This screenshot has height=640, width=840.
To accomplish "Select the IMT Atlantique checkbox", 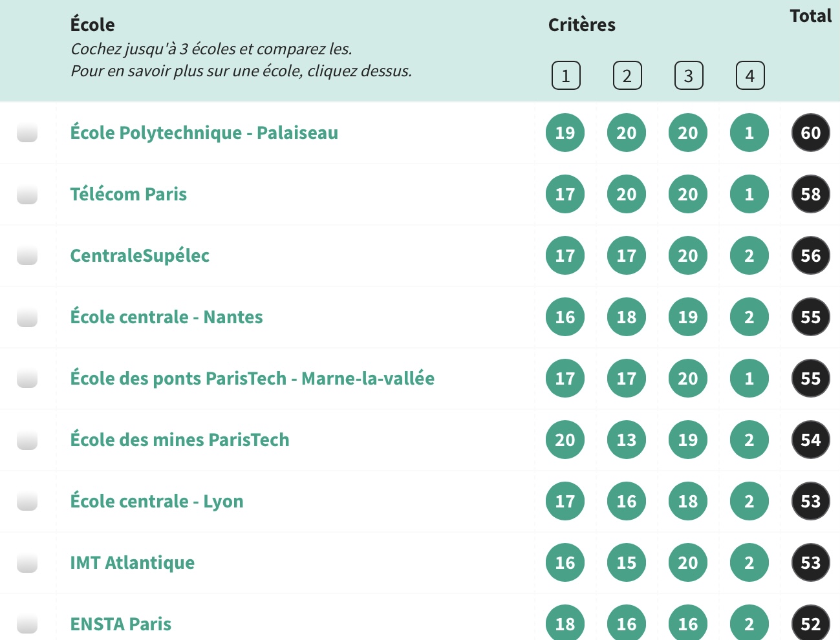I will pyautogui.click(x=27, y=562).
